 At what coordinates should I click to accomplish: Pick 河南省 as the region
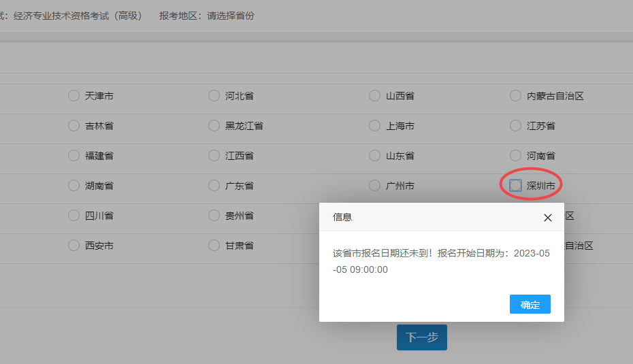515,156
